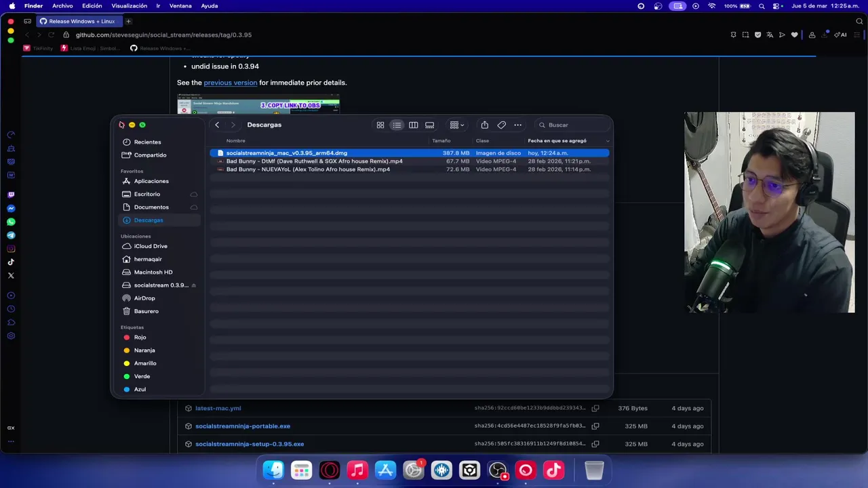Copy sha256 hash for latest-mac.yml
The image size is (868, 488).
pyautogui.click(x=595, y=408)
